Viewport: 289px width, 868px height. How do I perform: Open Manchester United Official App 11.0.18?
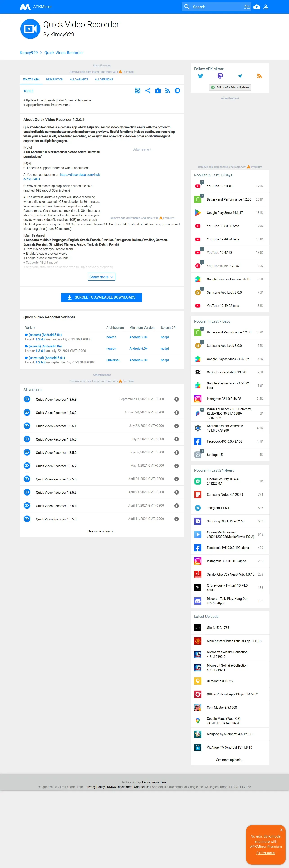[x=234, y=641]
